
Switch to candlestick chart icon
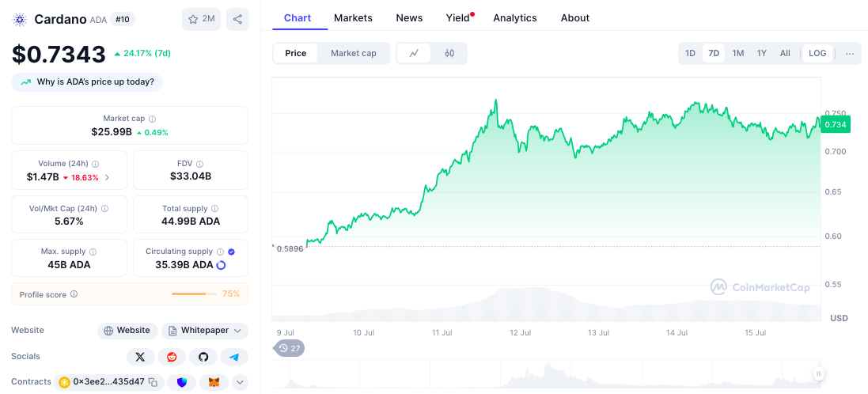click(449, 53)
